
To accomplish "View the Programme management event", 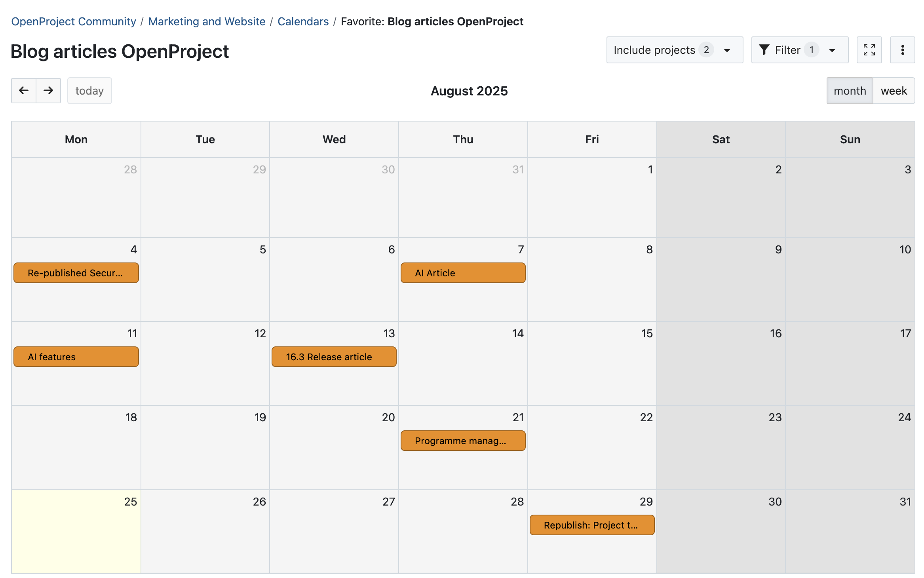I will [463, 441].
